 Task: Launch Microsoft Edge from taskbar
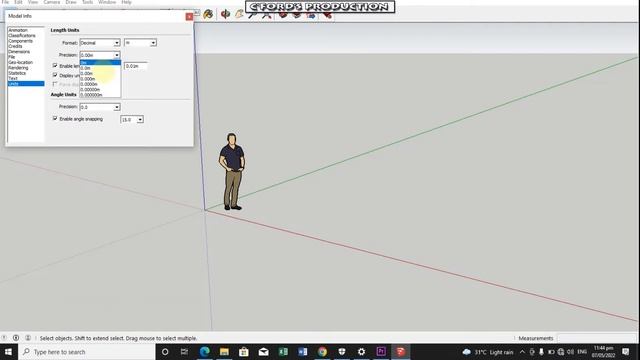point(204,352)
